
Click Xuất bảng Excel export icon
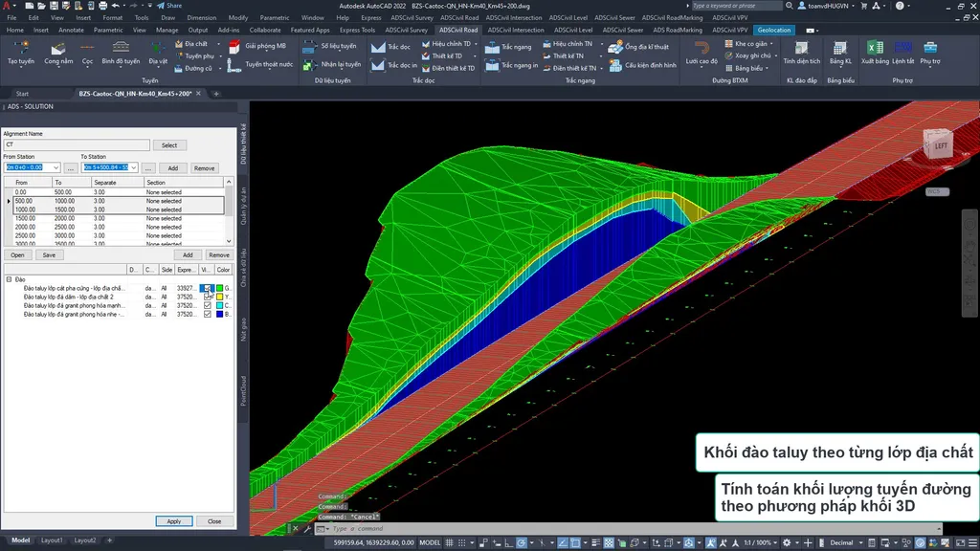[874, 49]
